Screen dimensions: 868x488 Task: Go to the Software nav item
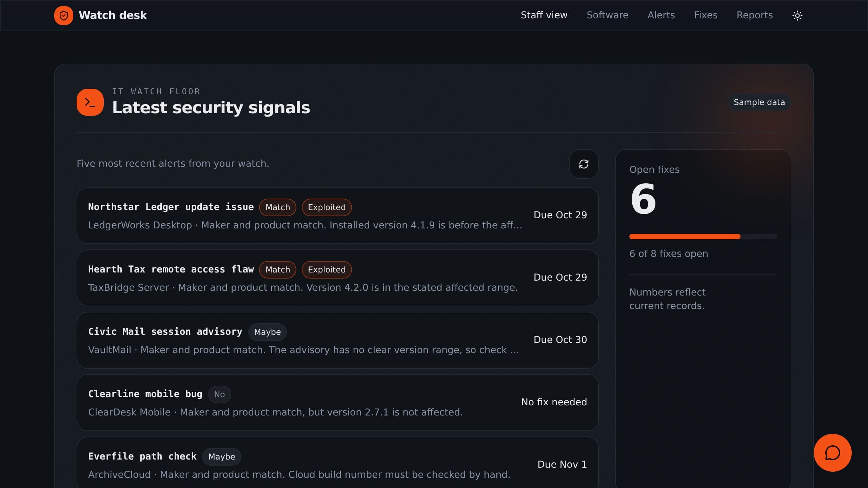607,15
